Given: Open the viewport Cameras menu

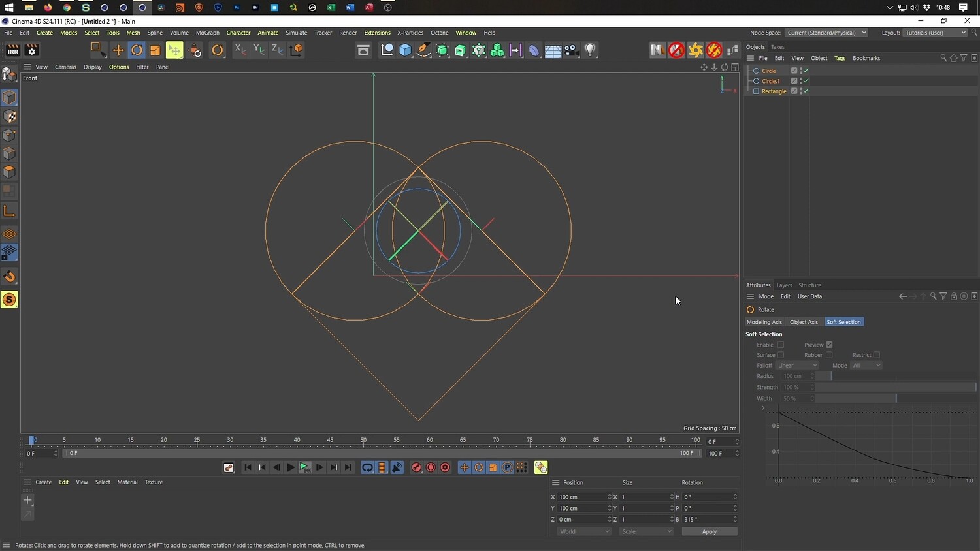Looking at the screenshot, I should (x=65, y=67).
